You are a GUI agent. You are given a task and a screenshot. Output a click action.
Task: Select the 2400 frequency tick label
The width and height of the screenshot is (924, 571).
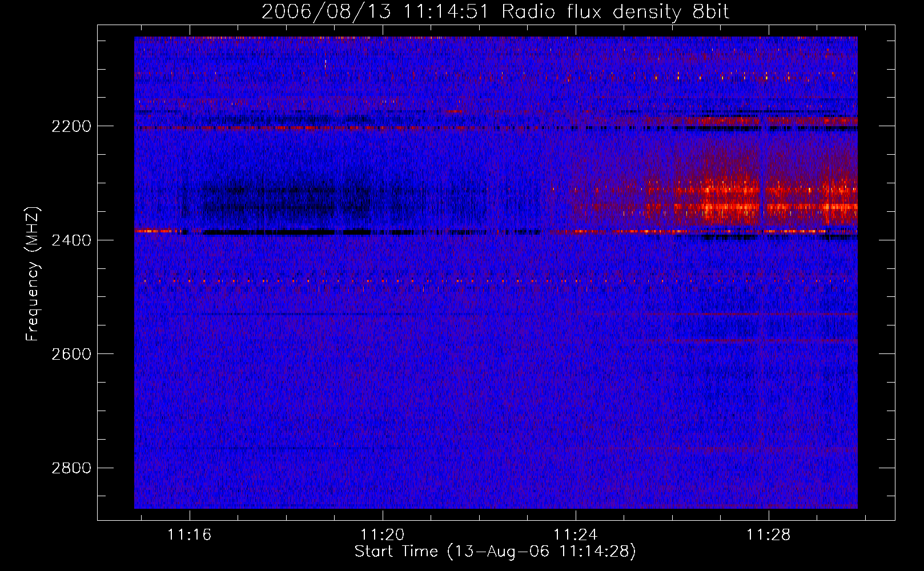point(71,240)
